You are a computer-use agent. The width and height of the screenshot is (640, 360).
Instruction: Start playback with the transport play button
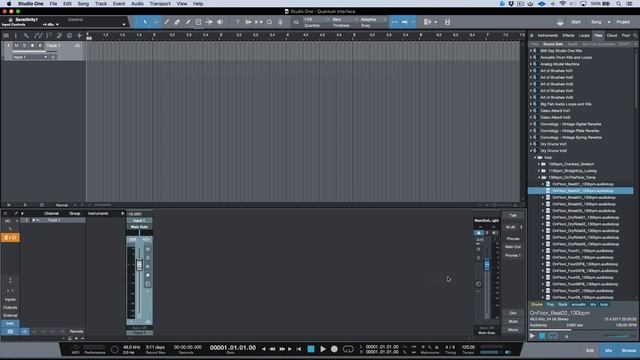323,349
